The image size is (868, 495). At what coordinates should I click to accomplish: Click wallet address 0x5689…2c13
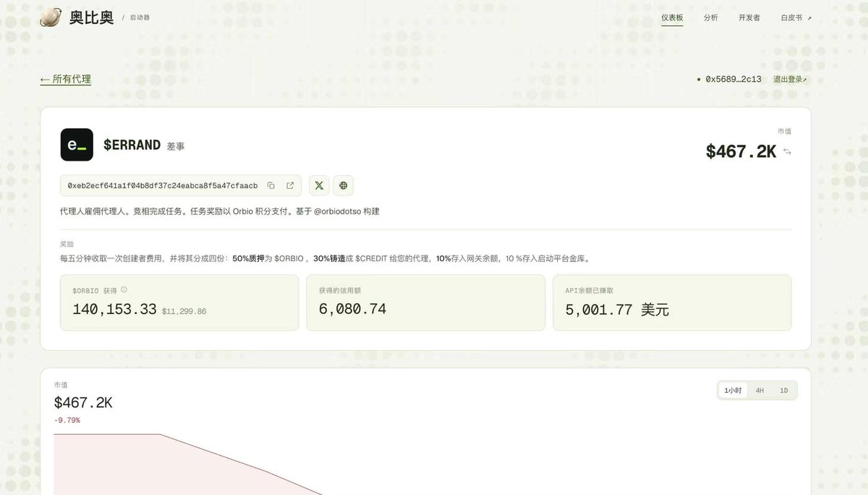tap(733, 80)
